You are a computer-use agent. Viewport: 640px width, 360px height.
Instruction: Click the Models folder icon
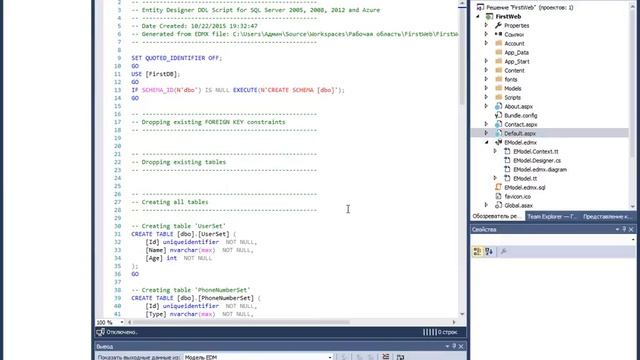(x=498, y=88)
